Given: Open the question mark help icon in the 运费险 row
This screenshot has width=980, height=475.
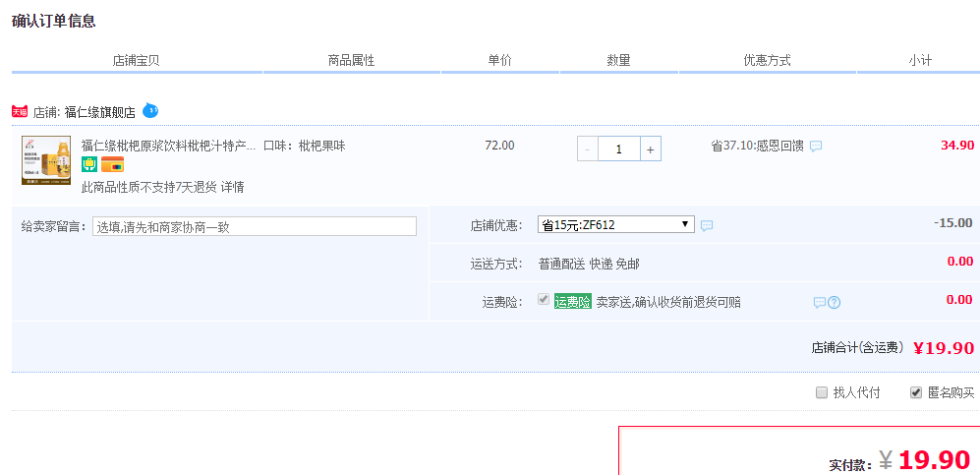Looking at the screenshot, I should [834, 303].
